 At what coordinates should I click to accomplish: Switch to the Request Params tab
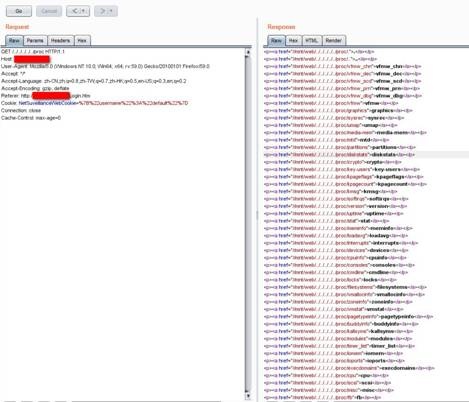(35, 40)
